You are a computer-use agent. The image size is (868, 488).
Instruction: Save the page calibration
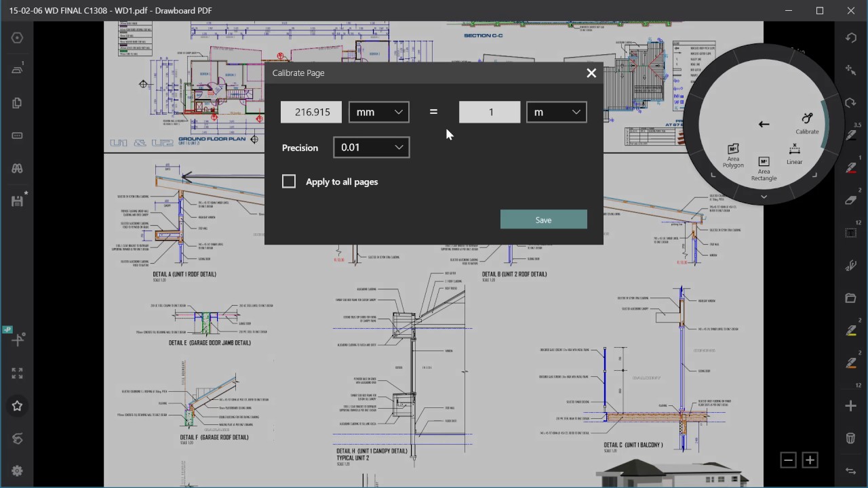pyautogui.click(x=544, y=220)
